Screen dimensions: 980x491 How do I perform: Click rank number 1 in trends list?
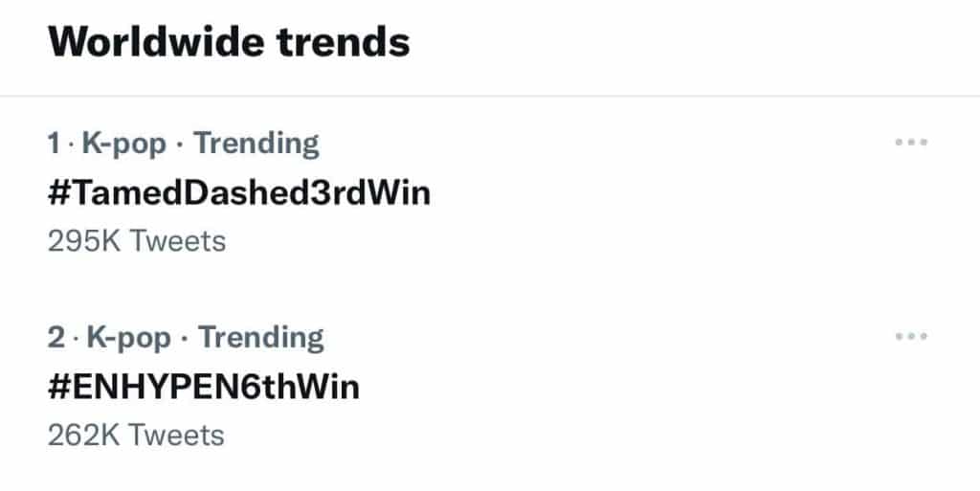pos(53,144)
